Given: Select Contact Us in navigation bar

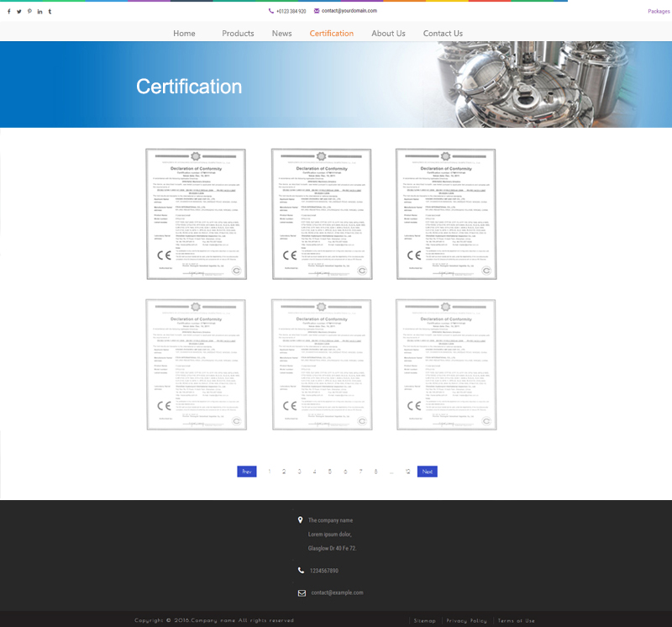Looking at the screenshot, I should pos(443,34).
